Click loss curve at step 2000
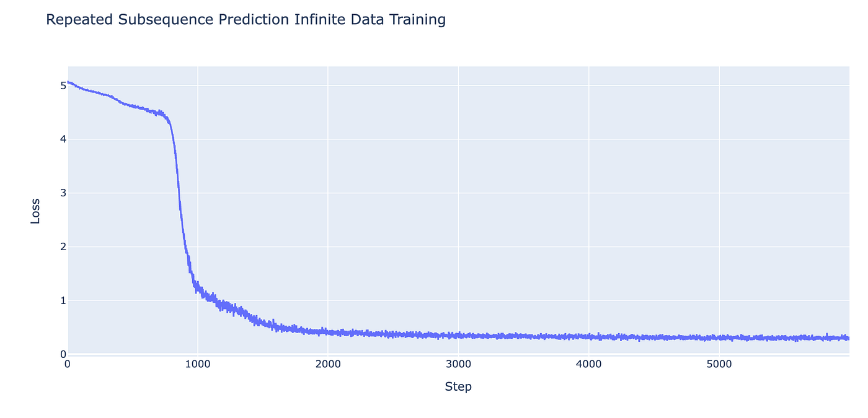Image resolution: width=868 pixels, height=418 pixels. tap(328, 333)
